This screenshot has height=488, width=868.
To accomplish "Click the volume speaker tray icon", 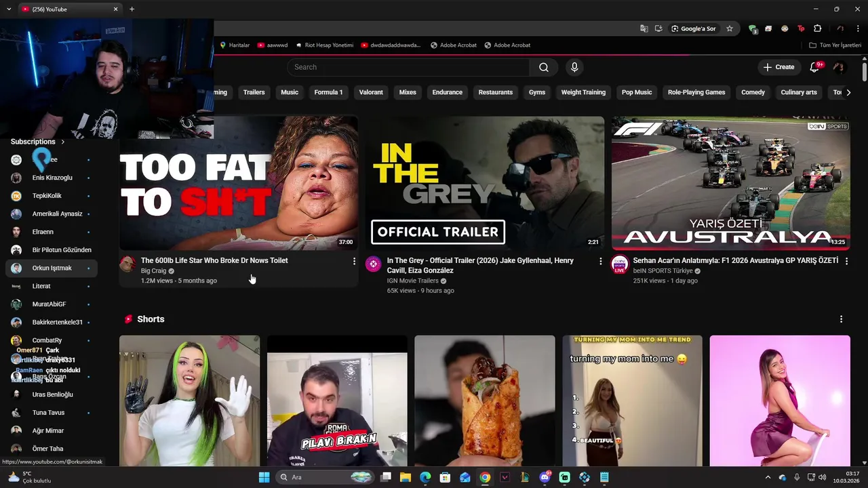I will tap(824, 477).
